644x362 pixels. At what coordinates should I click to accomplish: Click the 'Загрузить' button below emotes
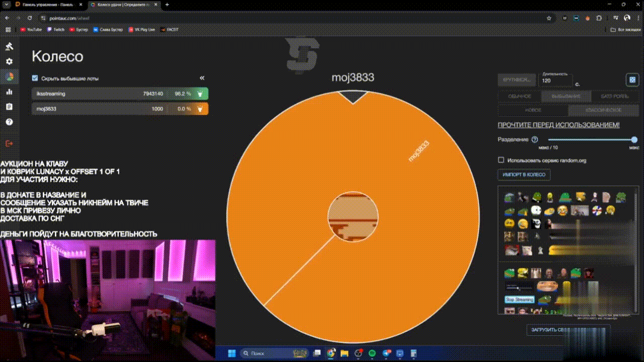[568, 330]
